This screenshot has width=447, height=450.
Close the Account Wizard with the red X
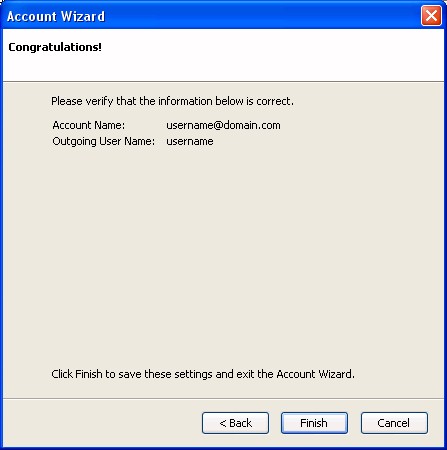[431, 15]
